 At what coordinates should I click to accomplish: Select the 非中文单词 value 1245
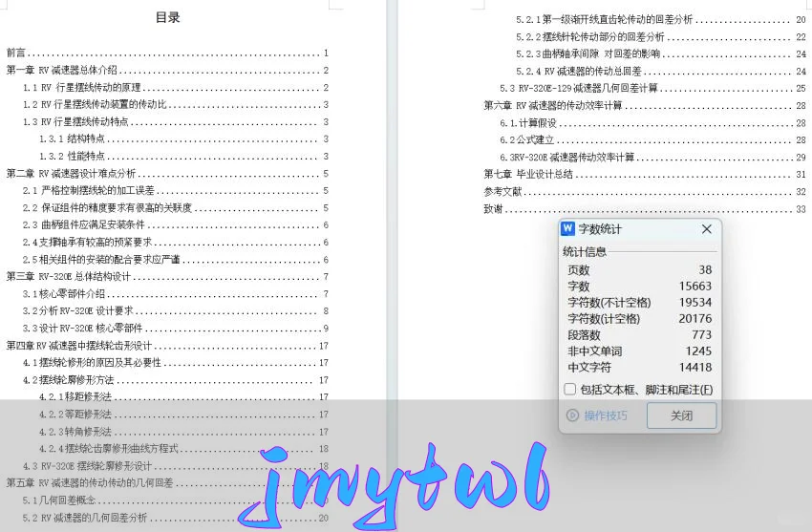(698, 351)
